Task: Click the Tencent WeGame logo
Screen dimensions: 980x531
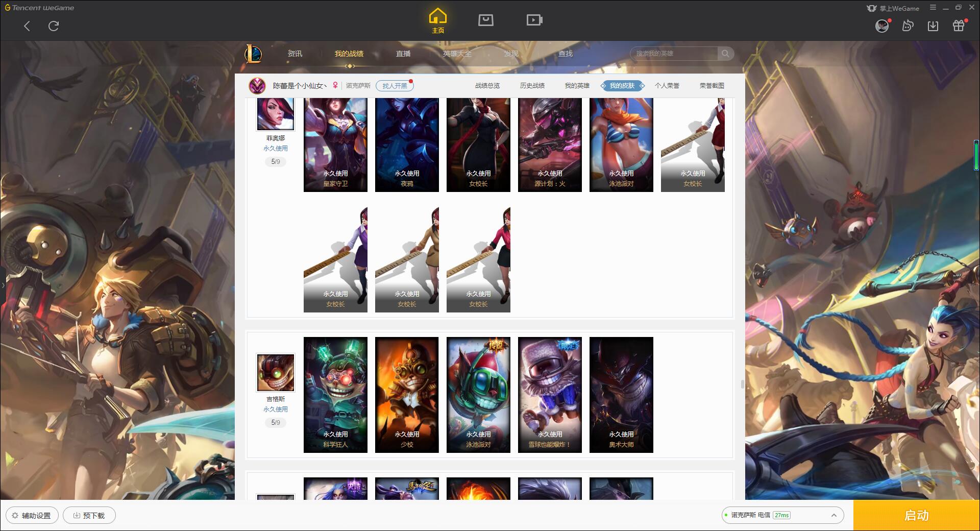Action: pos(39,8)
